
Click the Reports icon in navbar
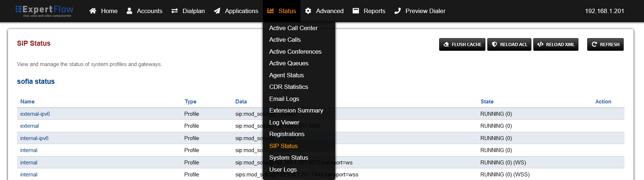pos(356,11)
